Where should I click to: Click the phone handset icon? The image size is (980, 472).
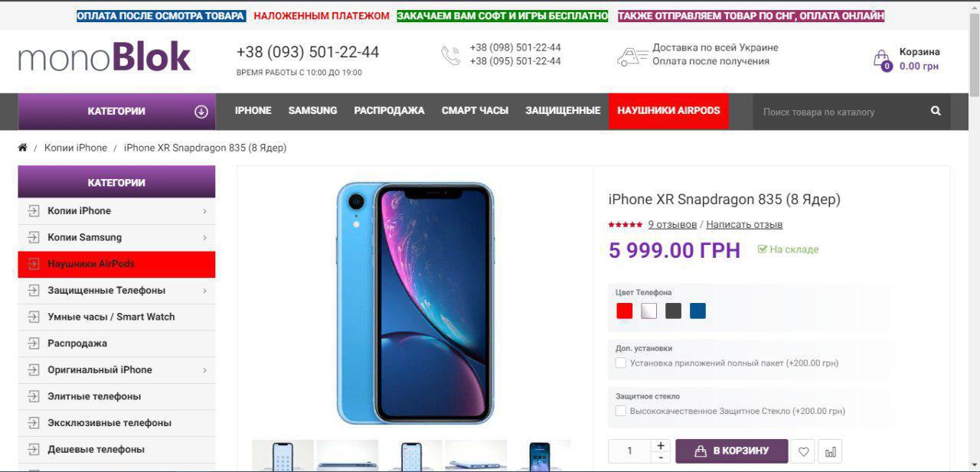pyautogui.click(x=450, y=55)
